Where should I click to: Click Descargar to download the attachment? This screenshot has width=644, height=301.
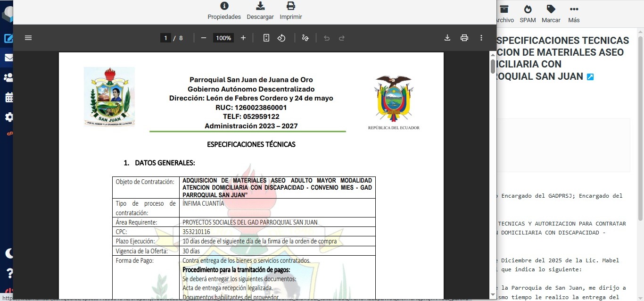[260, 11]
